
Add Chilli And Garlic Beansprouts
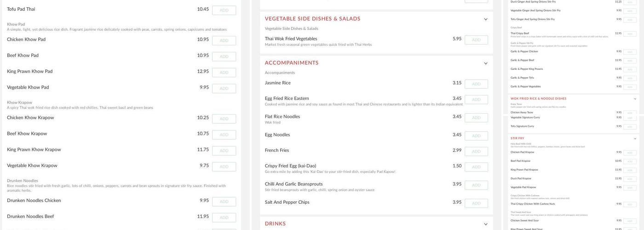(476, 185)
